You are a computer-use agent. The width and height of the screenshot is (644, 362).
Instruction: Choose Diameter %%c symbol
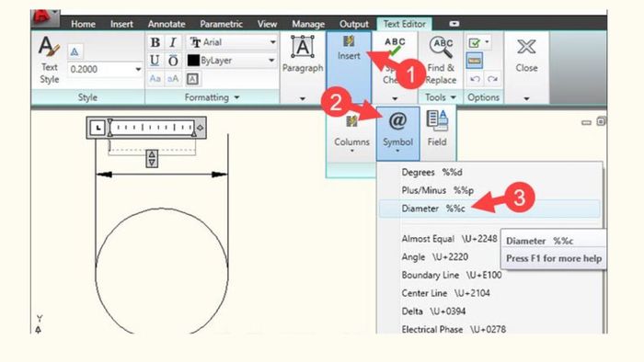click(x=489, y=209)
